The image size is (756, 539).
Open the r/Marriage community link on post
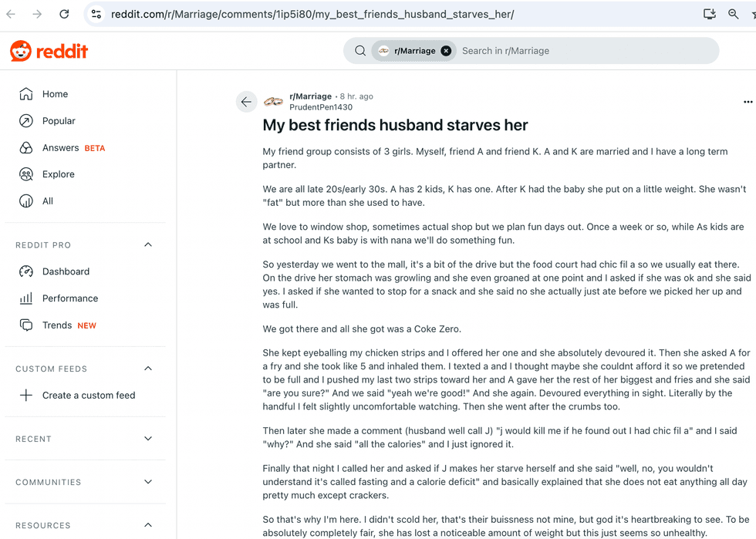[310, 96]
